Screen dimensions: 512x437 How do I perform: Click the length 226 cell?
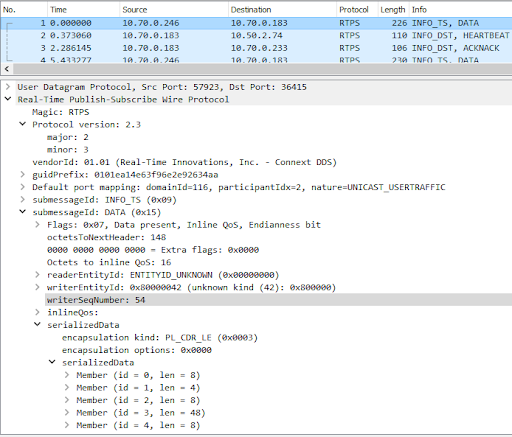click(399, 23)
